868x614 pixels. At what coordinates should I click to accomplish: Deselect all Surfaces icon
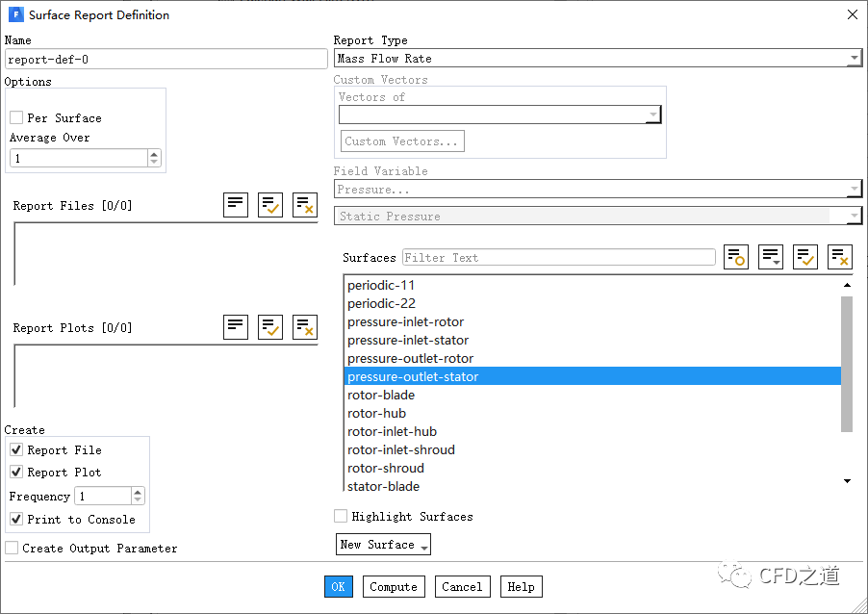point(840,257)
